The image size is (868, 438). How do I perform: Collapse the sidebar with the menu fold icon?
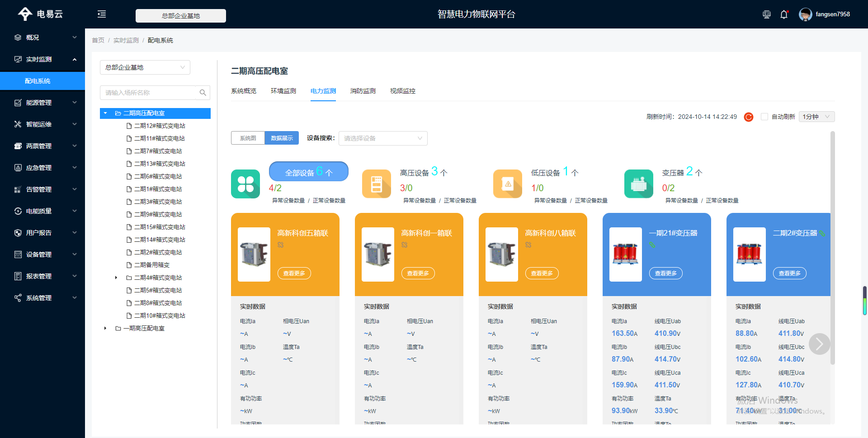102,14
